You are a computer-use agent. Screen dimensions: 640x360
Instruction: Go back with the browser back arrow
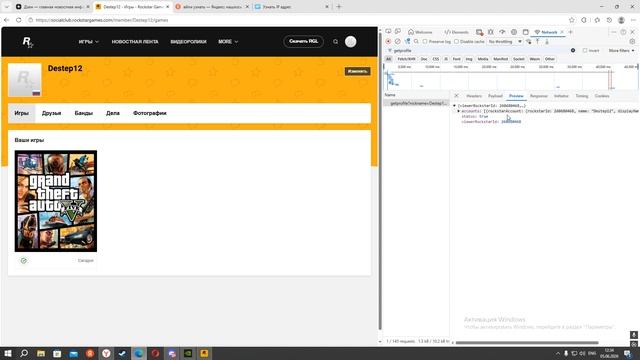point(7,20)
